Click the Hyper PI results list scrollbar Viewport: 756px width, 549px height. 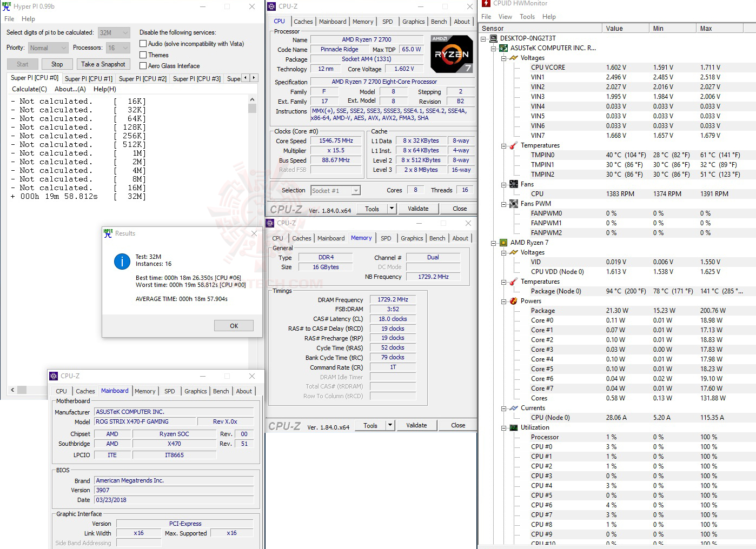tap(252, 108)
